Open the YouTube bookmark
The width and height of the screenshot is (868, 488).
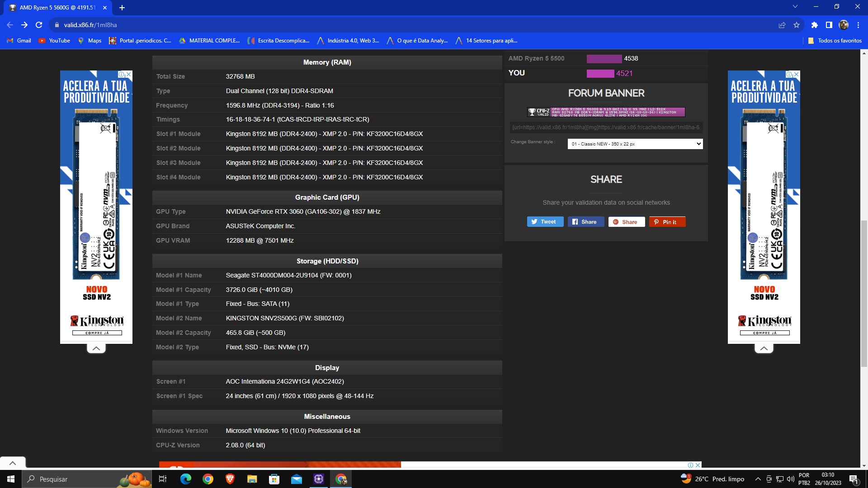(54, 41)
